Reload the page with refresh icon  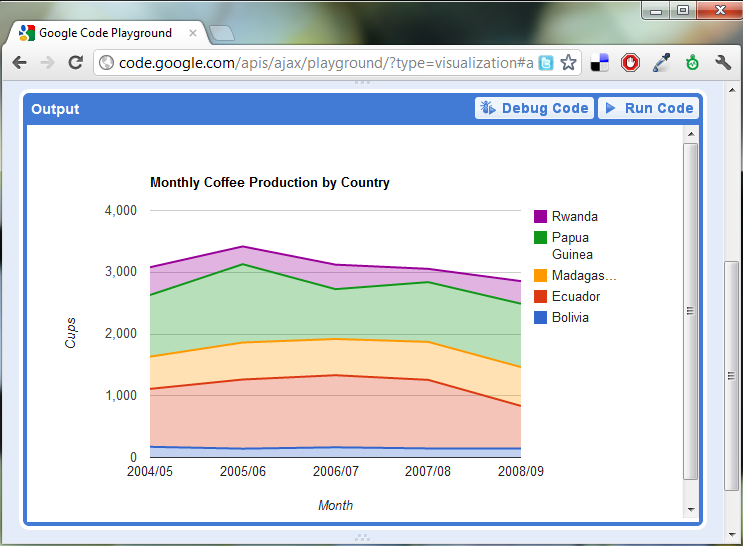click(x=76, y=63)
